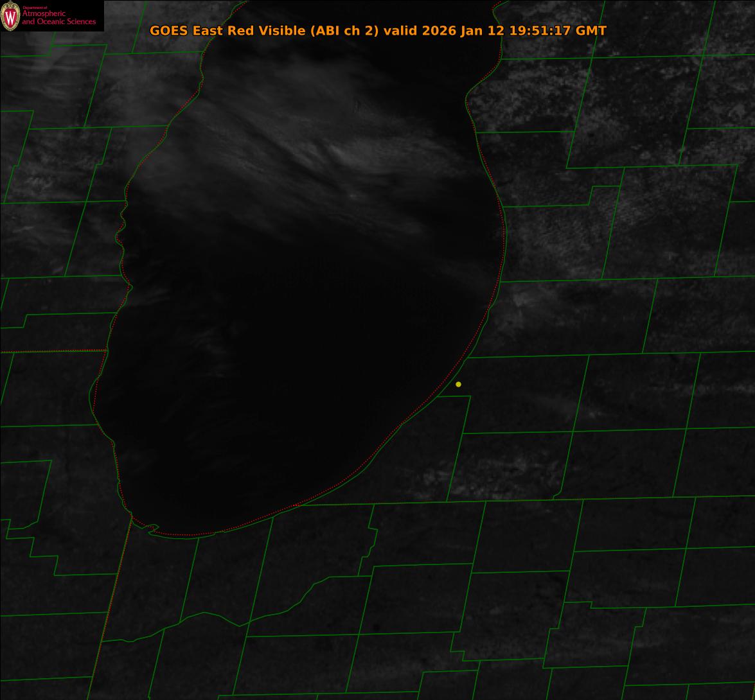Open the Atmospheric and Oceanic Sciences link
Viewport: 755px width, 700px height.
coord(58,18)
